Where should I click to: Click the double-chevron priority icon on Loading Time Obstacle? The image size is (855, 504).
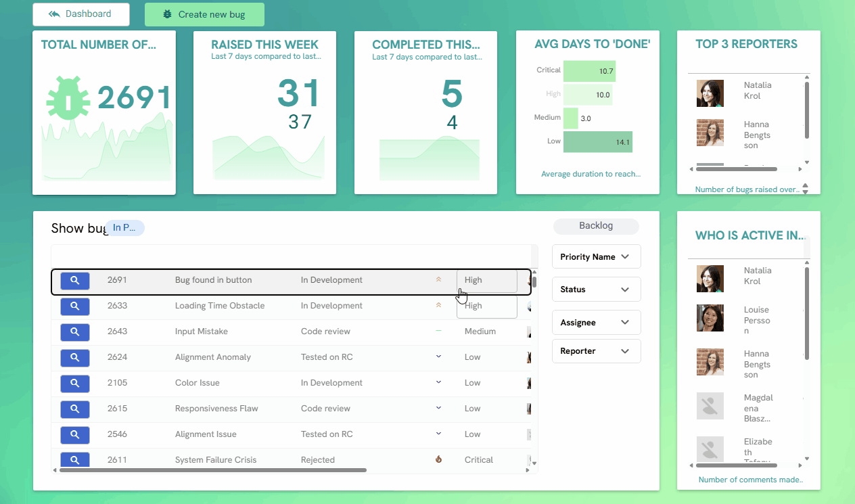[438, 306]
